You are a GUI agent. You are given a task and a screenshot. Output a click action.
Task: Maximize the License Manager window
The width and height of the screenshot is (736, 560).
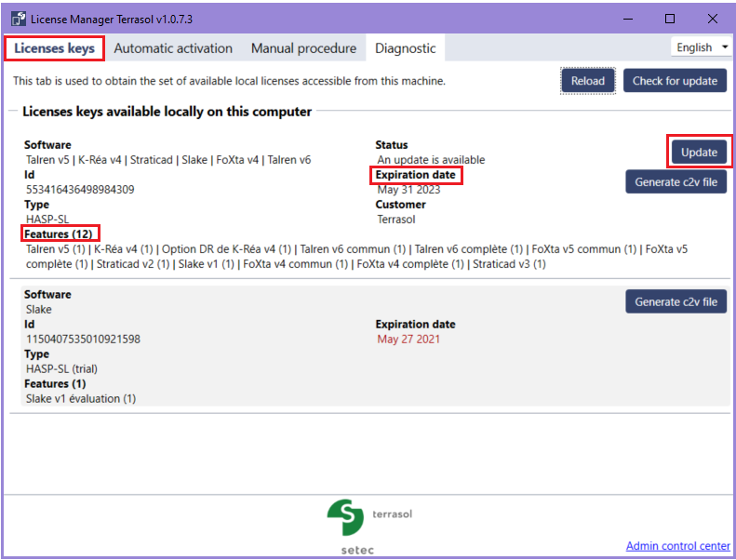tap(670, 19)
